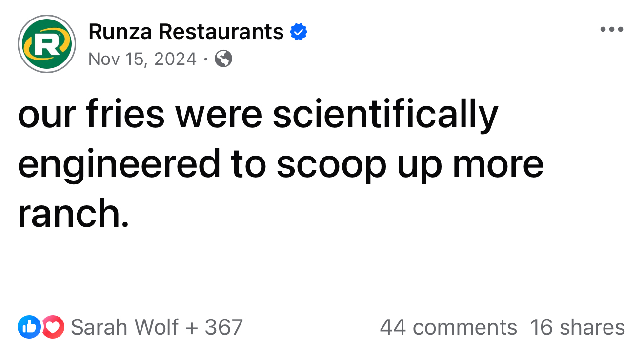Viewport: 644px width, 360px height.
Task: View the 44 comments
Action: coord(448,327)
